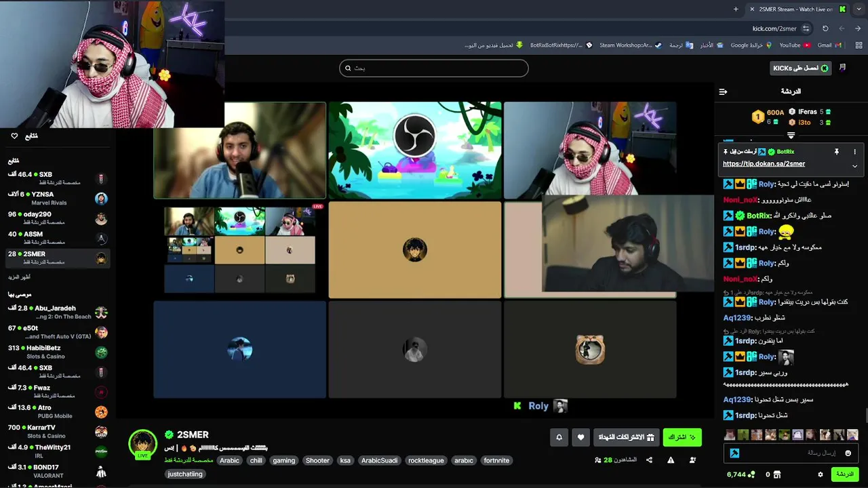This screenshot has width=868, height=488.
Task: Click the 2SMER channel name
Action: [x=192, y=434]
